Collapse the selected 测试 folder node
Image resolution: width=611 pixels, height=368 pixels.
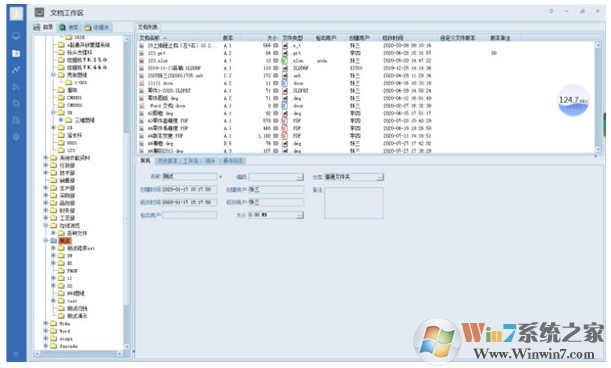pyautogui.click(x=46, y=241)
